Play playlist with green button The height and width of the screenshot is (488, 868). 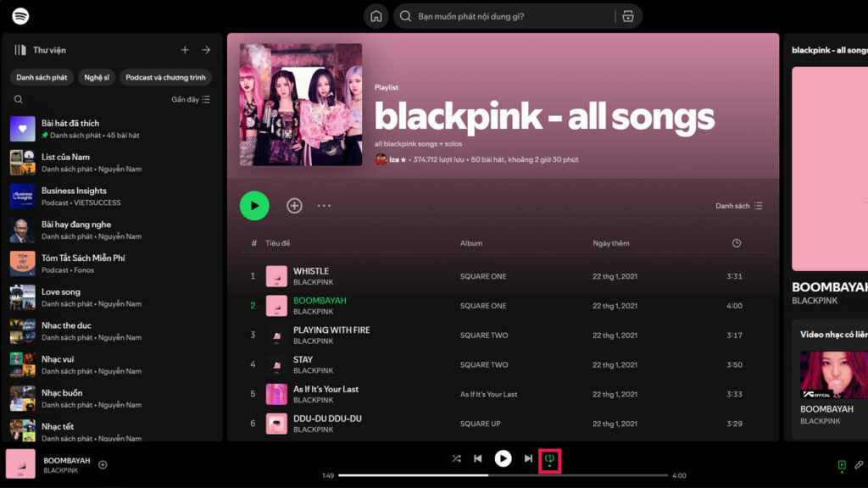254,206
